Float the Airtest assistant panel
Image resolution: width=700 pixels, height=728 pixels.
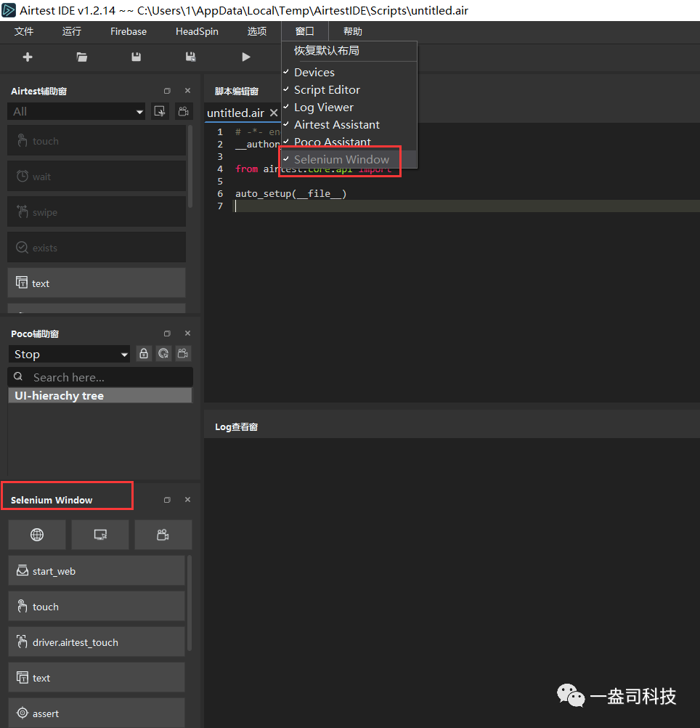tap(167, 91)
